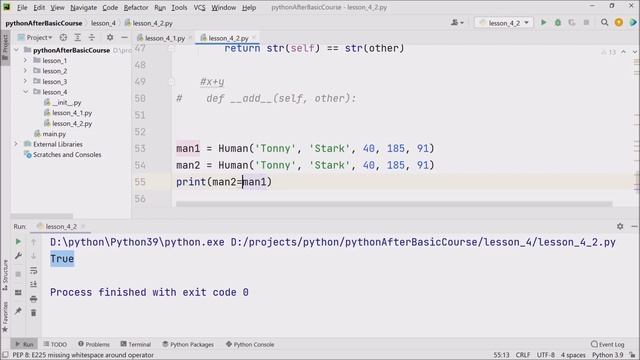
Task: Clear all console output trash icon
Action: coord(33,313)
